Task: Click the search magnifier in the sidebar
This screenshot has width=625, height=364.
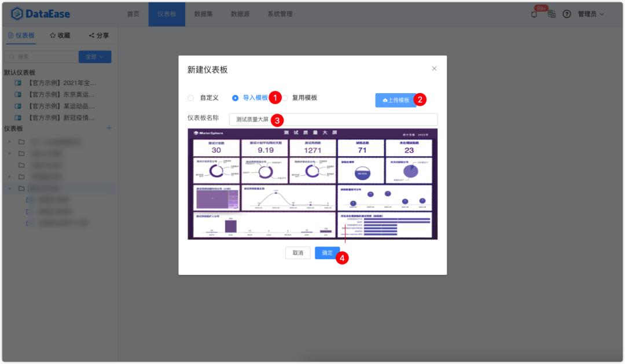Action: point(11,56)
